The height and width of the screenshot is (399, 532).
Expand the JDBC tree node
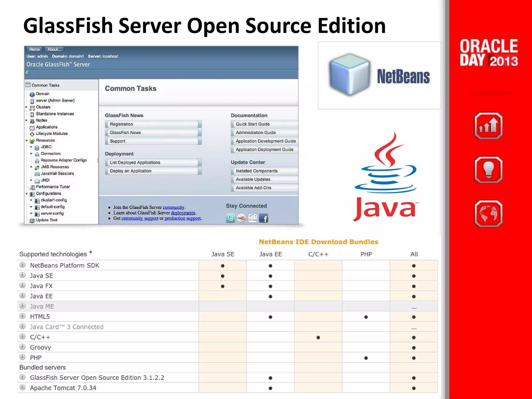[31, 147]
